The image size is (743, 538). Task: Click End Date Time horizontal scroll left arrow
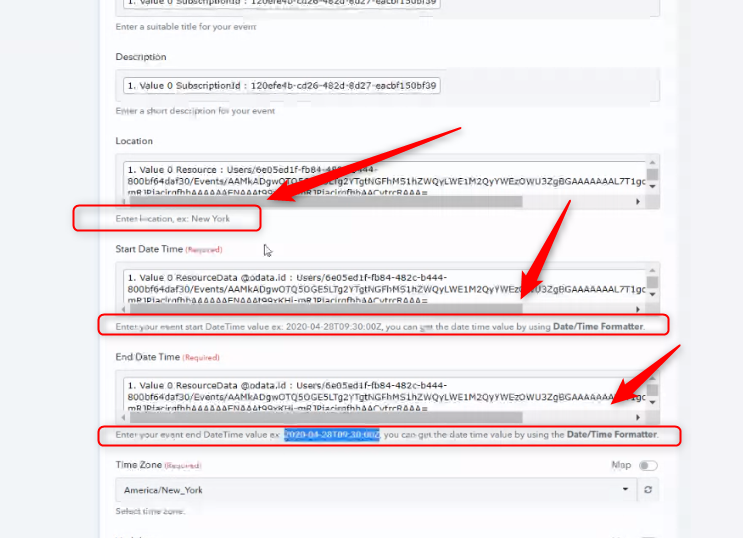(x=124, y=418)
